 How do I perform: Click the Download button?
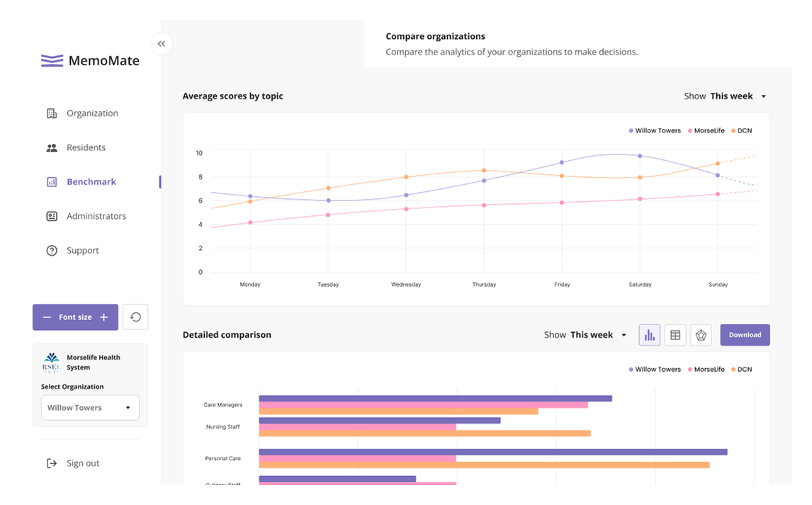point(745,335)
